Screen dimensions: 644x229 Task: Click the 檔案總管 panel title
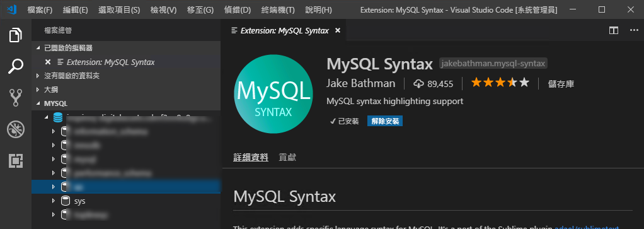click(59, 30)
